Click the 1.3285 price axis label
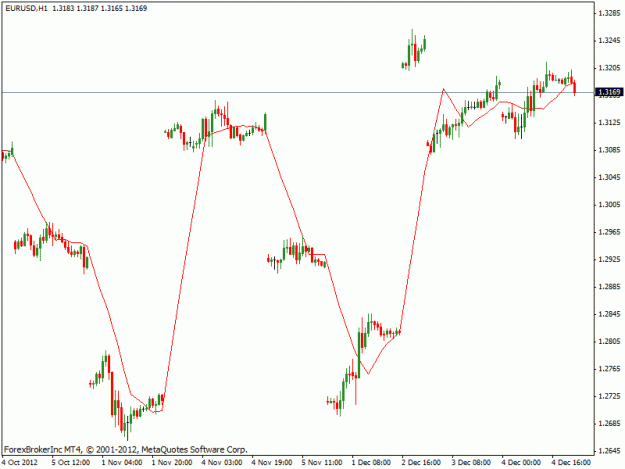 (x=609, y=13)
